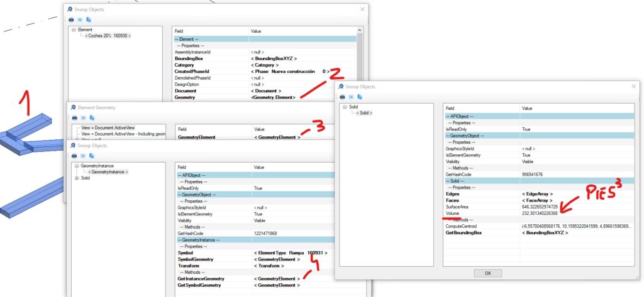This screenshot has width=644, height=297.
Task: Open GetInstanceGeometry GeometryElement value
Action: tap(275, 278)
